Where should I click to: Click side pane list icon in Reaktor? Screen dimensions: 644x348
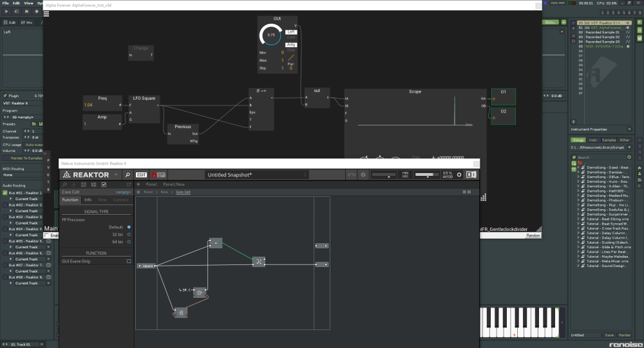coord(74,185)
